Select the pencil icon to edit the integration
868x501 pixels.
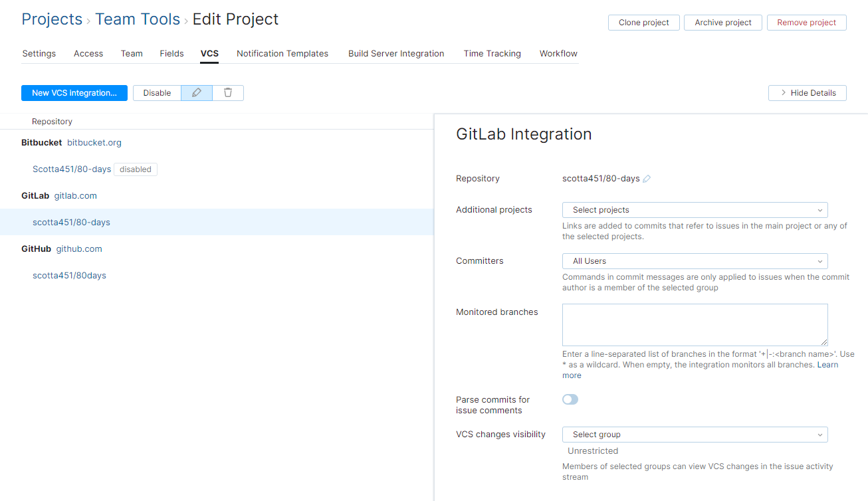[196, 92]
